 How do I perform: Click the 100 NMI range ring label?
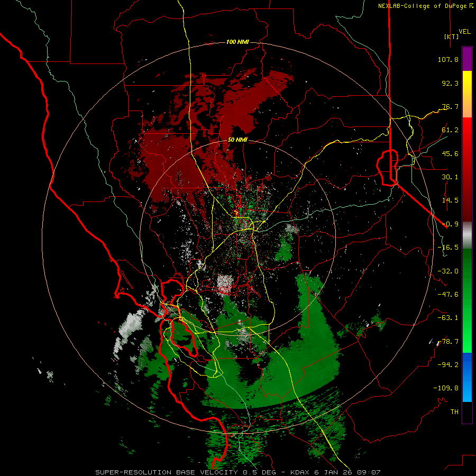click(237, 42)
